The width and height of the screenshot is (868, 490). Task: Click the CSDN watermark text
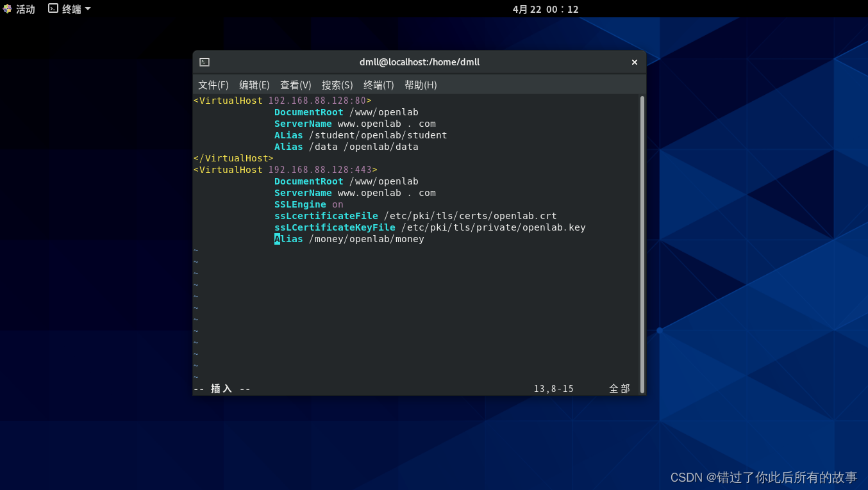click(763, 477)
